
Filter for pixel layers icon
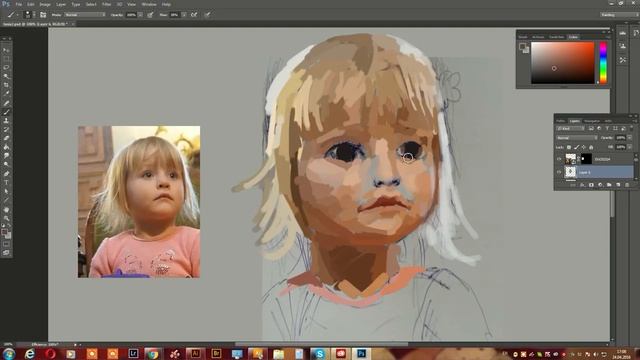tap(591, 128)
